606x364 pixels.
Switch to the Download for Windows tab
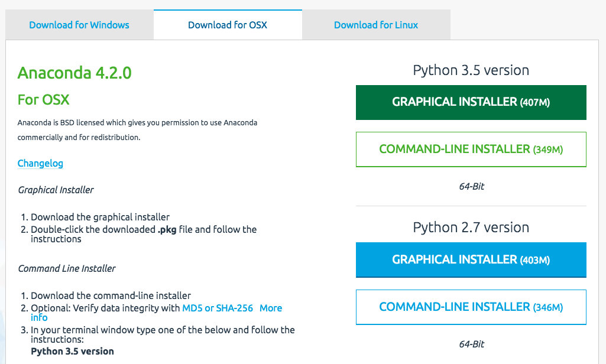79,25
